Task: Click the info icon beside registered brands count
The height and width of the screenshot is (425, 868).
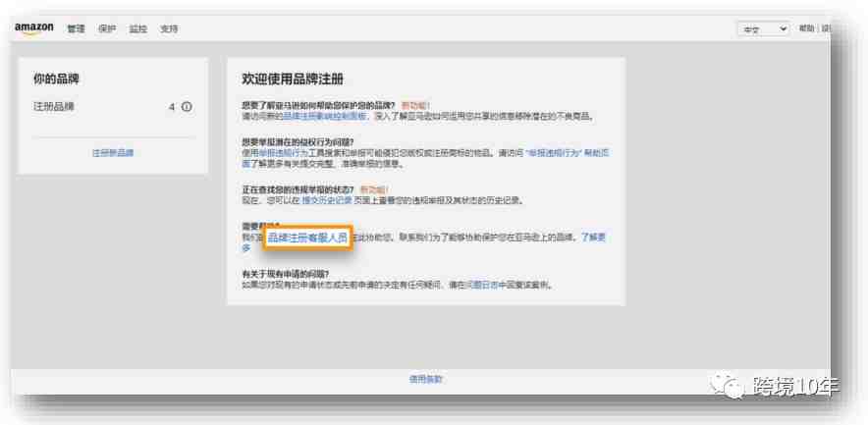Action: [x=188, y=107]
